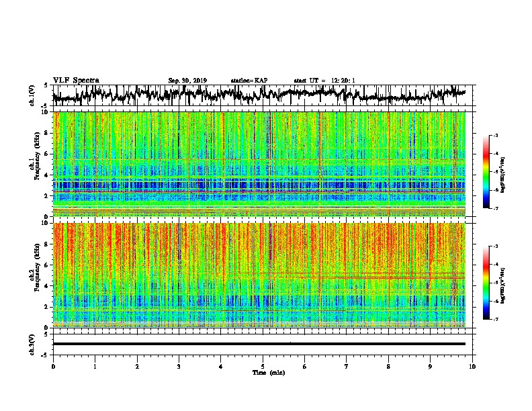Click the ch.2 spectrogram color scale bar
This screenshot has width=532, height=411.
[486, 283]
